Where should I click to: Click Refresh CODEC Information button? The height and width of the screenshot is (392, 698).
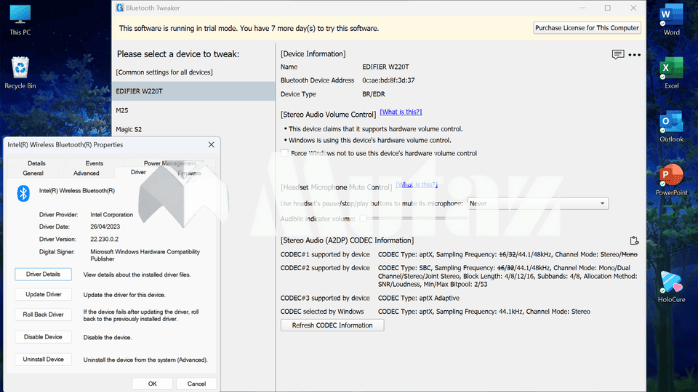coord(332,325)
